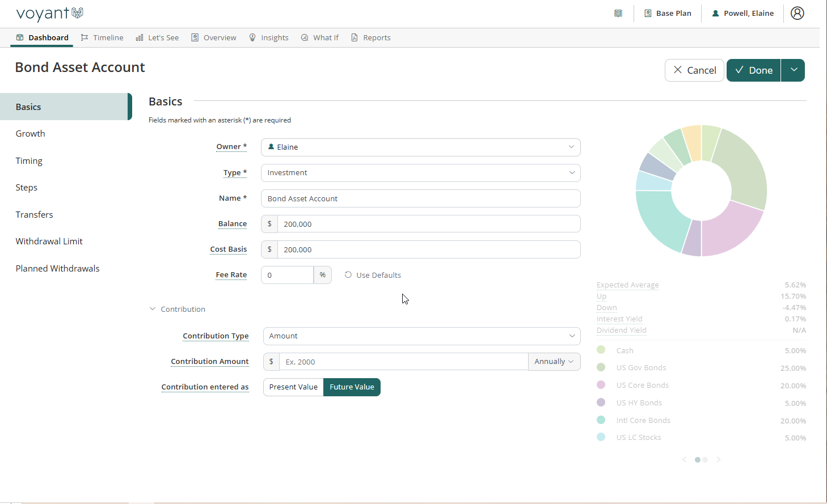827x504 pixels.
Task: Click the US Core Bonds color swatch
Action: tap(601, 385)
